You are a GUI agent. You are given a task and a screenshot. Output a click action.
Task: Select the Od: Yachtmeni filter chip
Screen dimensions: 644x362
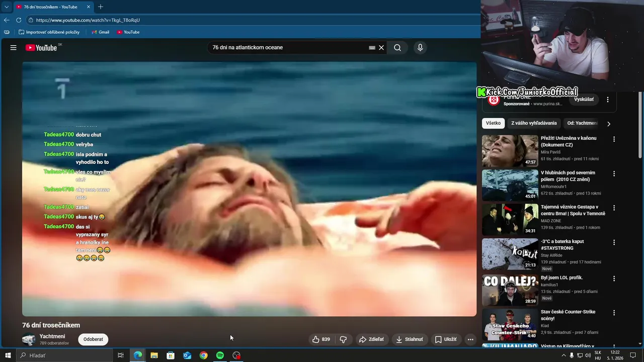pyautogui.click(x=583, y=123)
